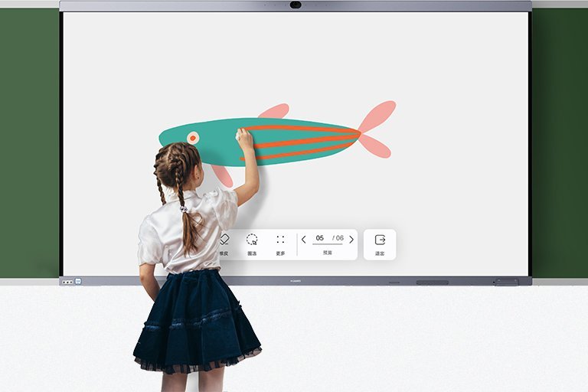Click the total page count 06
The image size is (588, 392).
339,239
